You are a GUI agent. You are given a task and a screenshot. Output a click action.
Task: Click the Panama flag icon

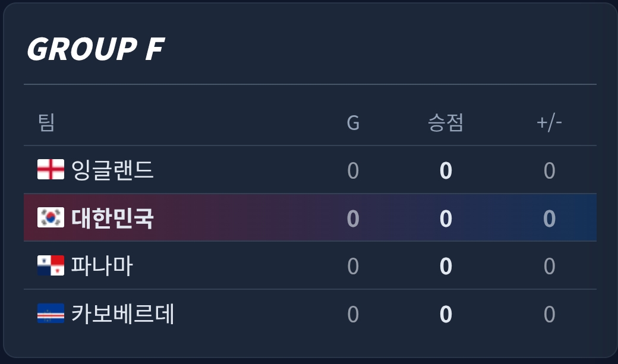(51, 265)
